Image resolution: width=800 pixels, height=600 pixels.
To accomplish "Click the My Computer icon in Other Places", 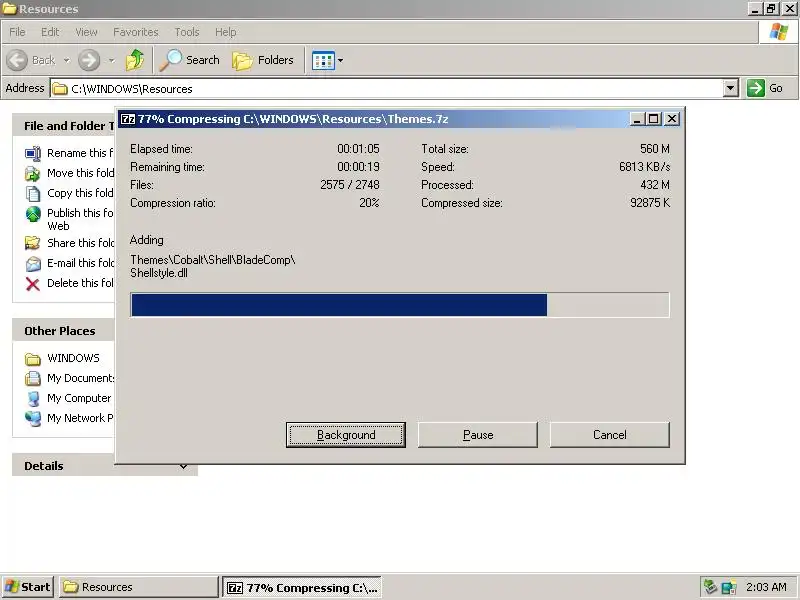I will (33, 398).
